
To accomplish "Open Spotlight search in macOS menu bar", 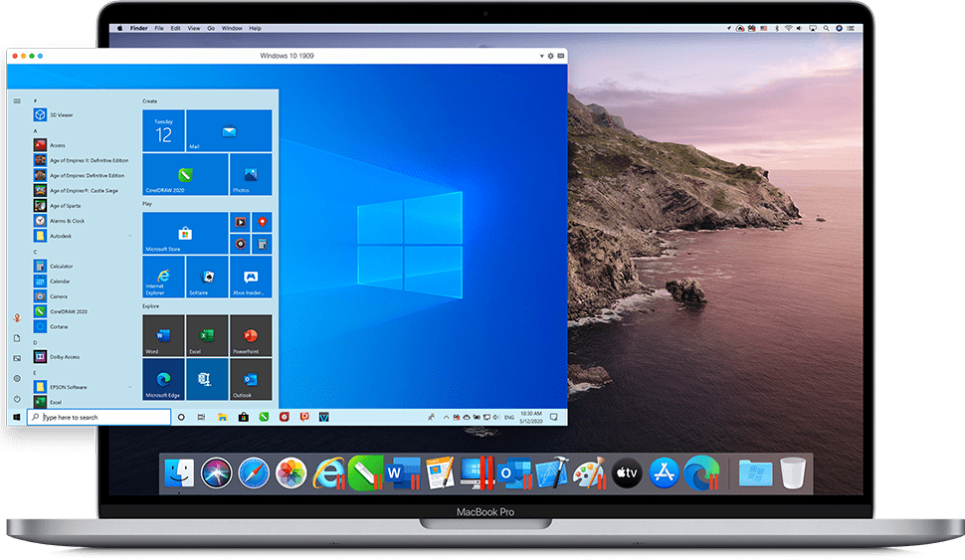I will click(826, 28).
